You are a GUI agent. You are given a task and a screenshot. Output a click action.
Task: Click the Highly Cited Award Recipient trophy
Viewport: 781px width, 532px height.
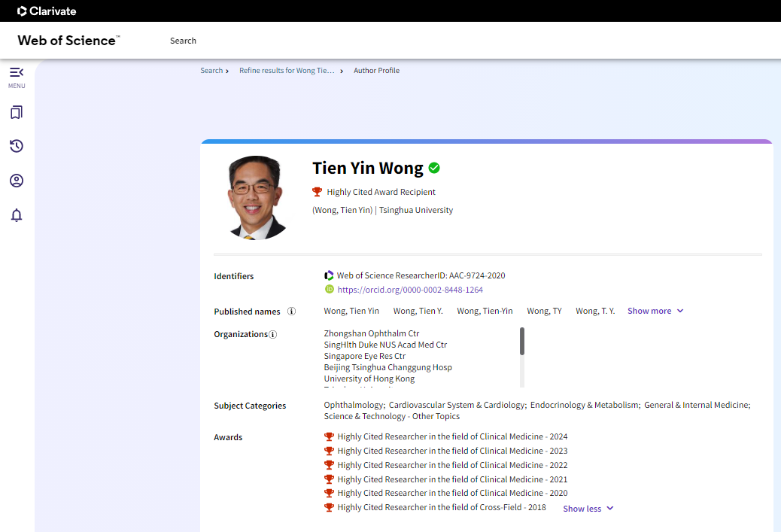[x=318, y=192]
